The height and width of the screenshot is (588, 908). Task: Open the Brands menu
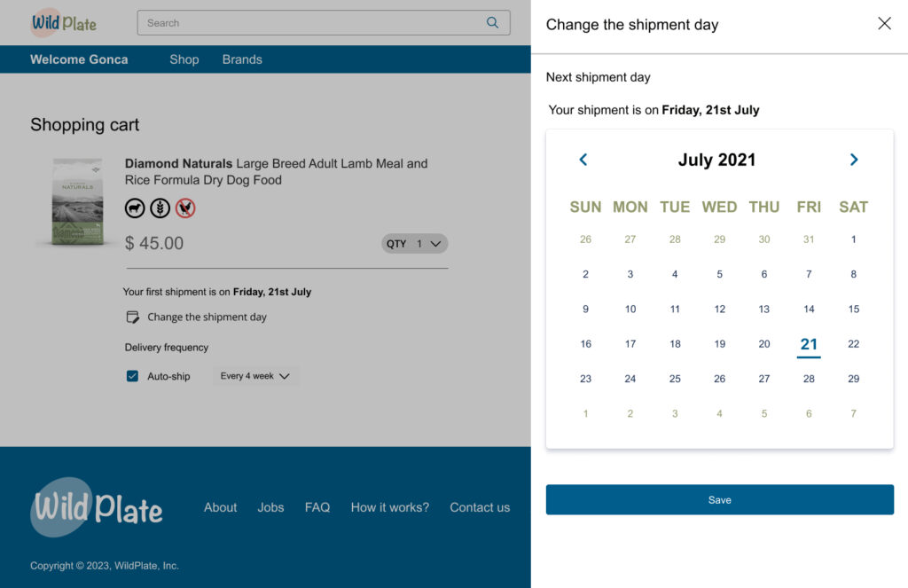[x=242, y=59]
